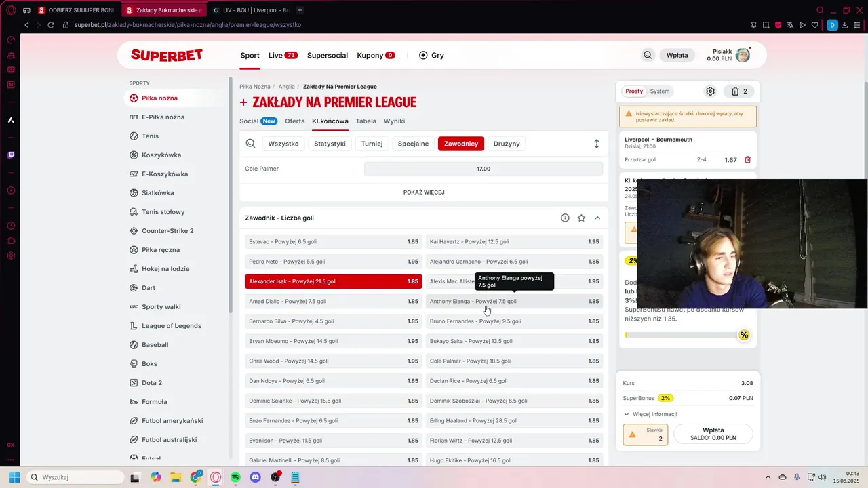Collapse the Zawodnik - Liczba goli section
The width and height of the screenshot is (868, 488).
pyautogui.click(x=597, y=218)
